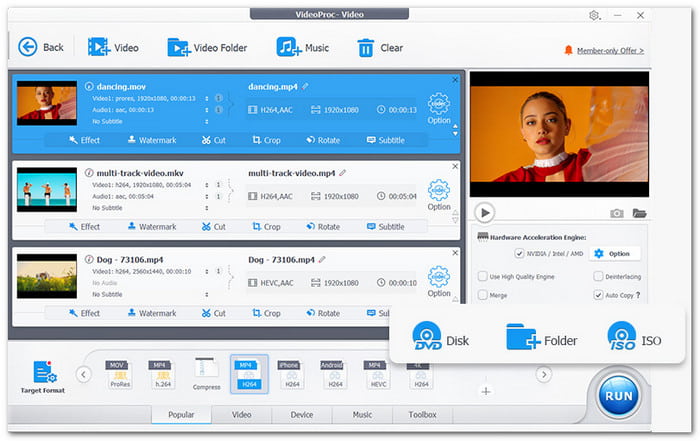Click the RUN button
Screen dimensions: 700x441
(618, 396)
